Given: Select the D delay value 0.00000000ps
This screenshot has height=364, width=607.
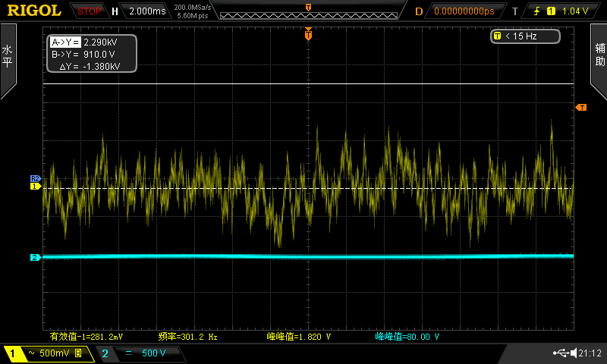Looking at the screenshot, I should pyautogui.click(x=464, y=11).
